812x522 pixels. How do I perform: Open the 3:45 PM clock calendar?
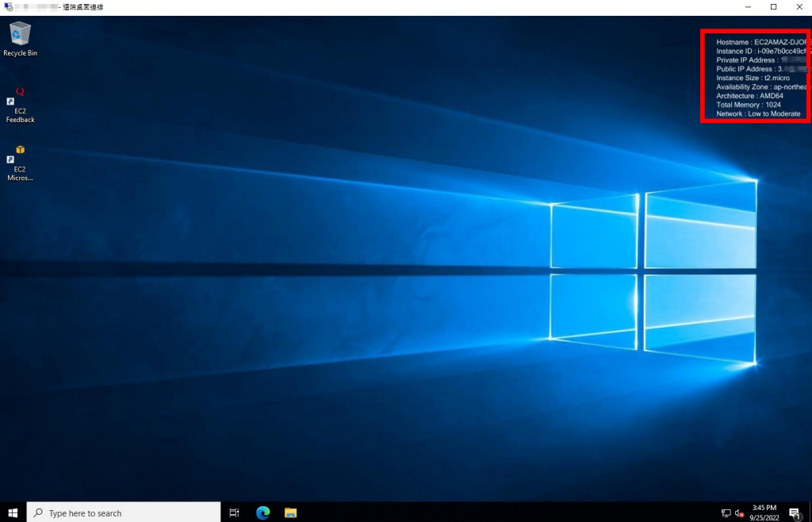coord(764,512)
